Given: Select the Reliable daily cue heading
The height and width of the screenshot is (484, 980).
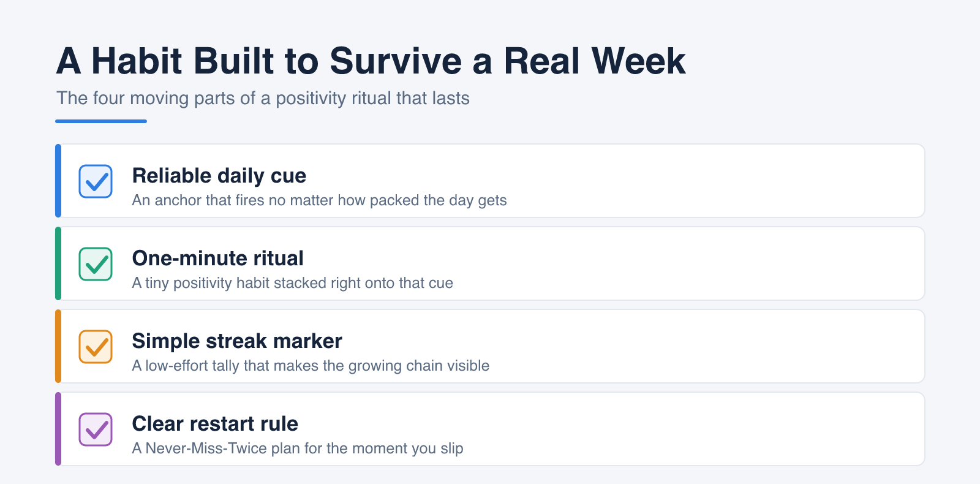Looking at the screenshot, I should point(219,176).
